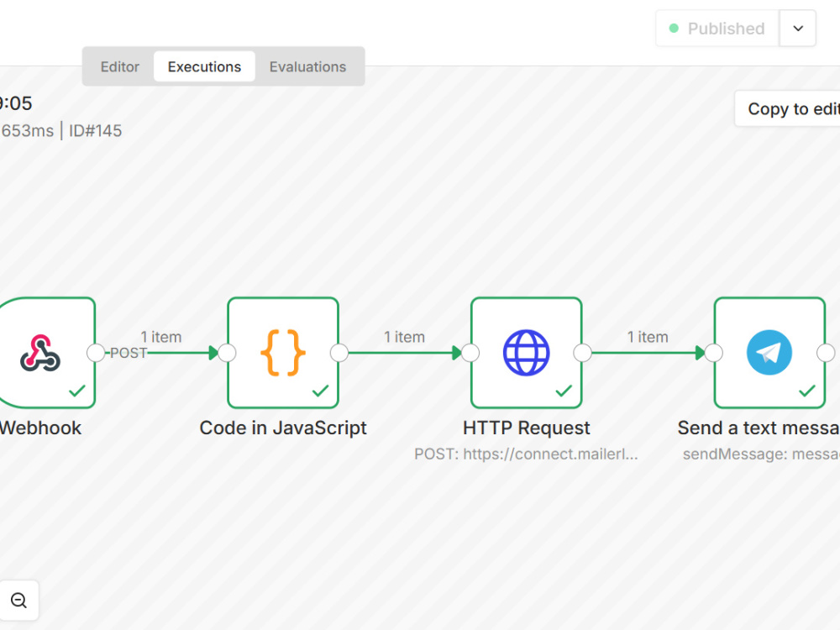Screen dimensions: 840x630
Task: Expand the Published dropdown chevron
Action: tap(798, 29)
